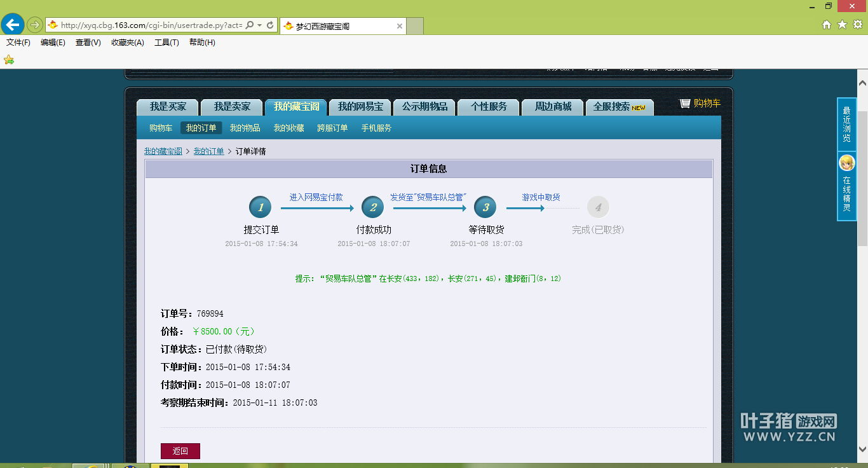The width and height of the screenshot is (868, 468).
Task: Click the green 提示 trade location hint
Action: pyautogui.click(x=428, y=279)
